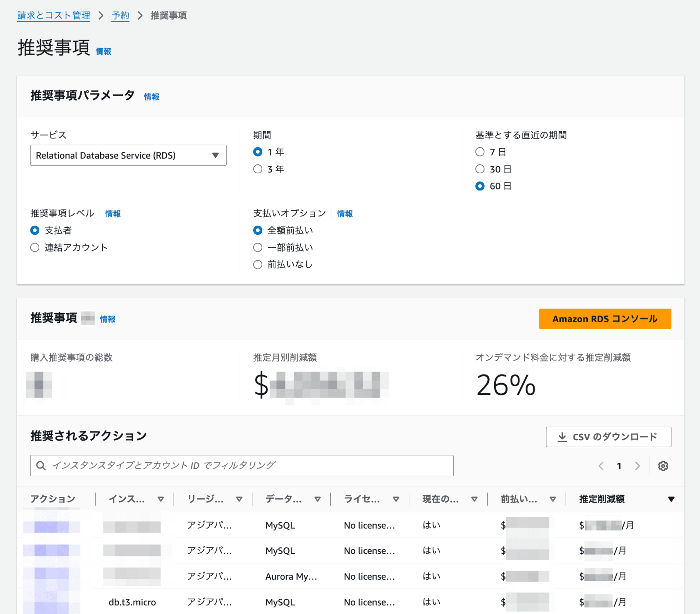Click CSV のダウンロード button

(x=608, y=437)
